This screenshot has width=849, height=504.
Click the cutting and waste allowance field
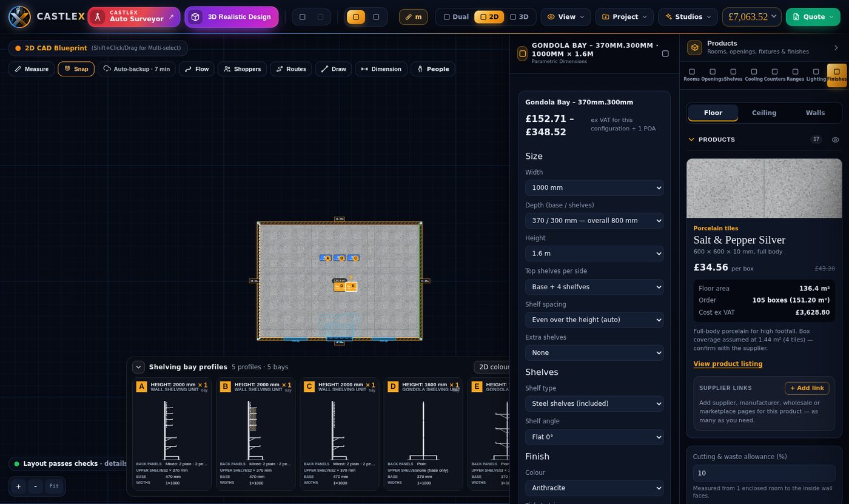tap(764, 473)
